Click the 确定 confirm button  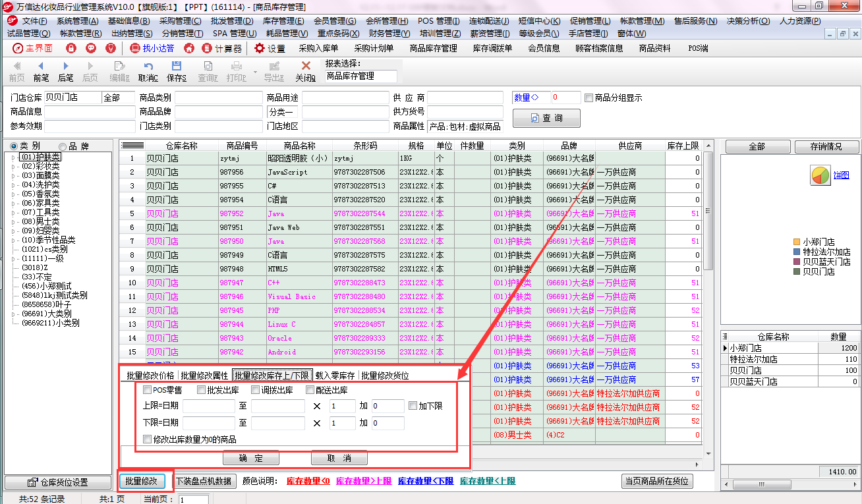251,458
